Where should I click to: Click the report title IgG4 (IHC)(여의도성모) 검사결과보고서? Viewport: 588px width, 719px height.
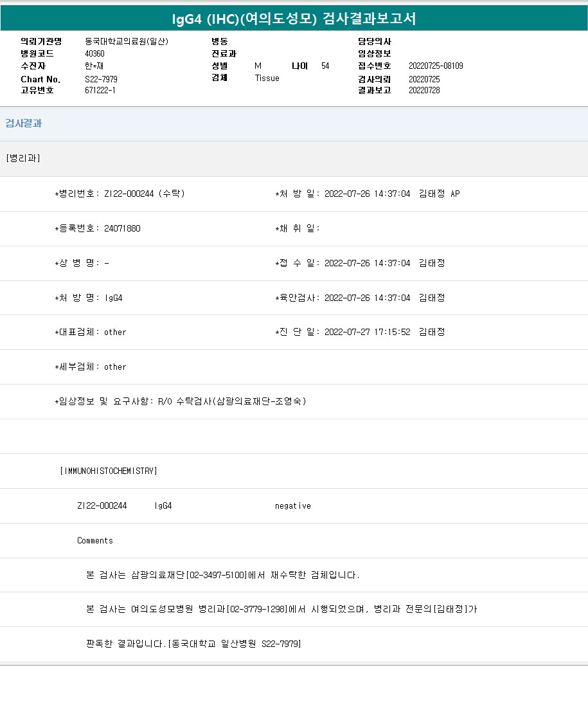(294, 19)
